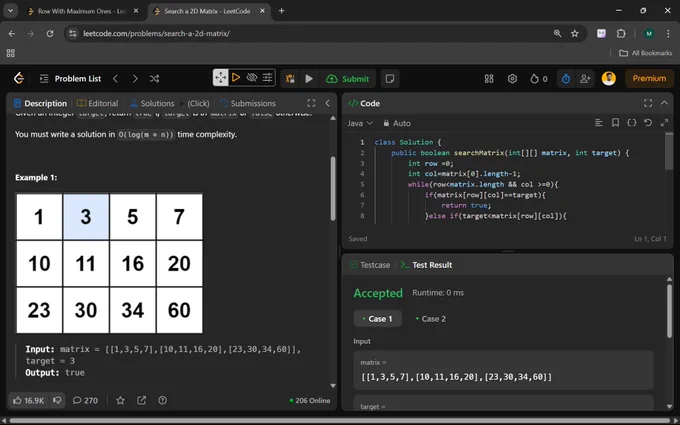Image resolution: width=680 pixels, height=425 pixels.
Task: Toggle the crossed-eye visibility icon in toolbar
Action: point(252,78)
